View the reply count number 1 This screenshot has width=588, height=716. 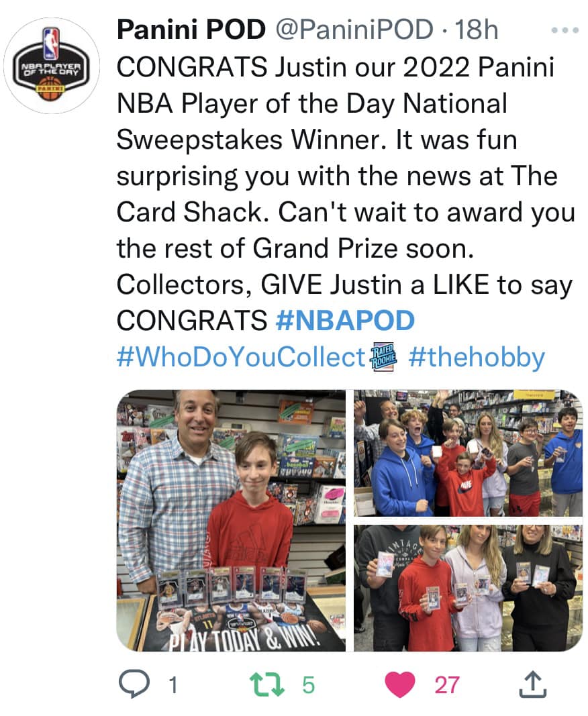pos(173,685)
